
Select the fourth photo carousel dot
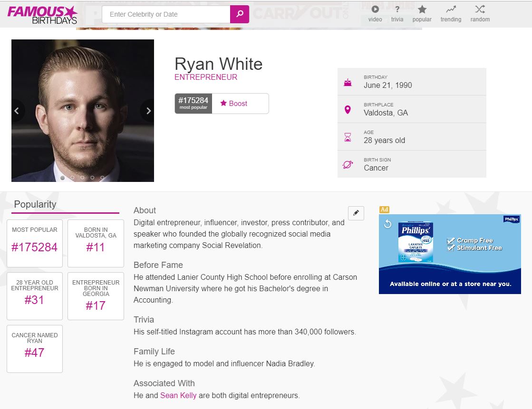pos(92,178)
